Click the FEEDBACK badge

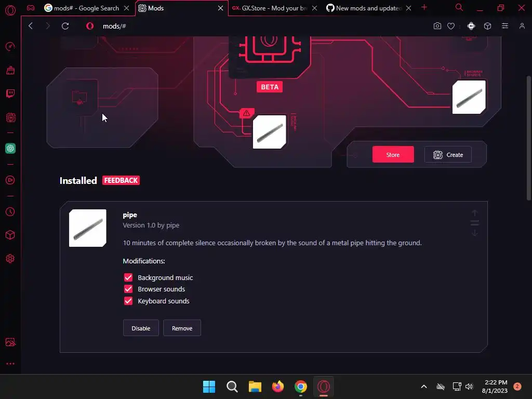121,180
